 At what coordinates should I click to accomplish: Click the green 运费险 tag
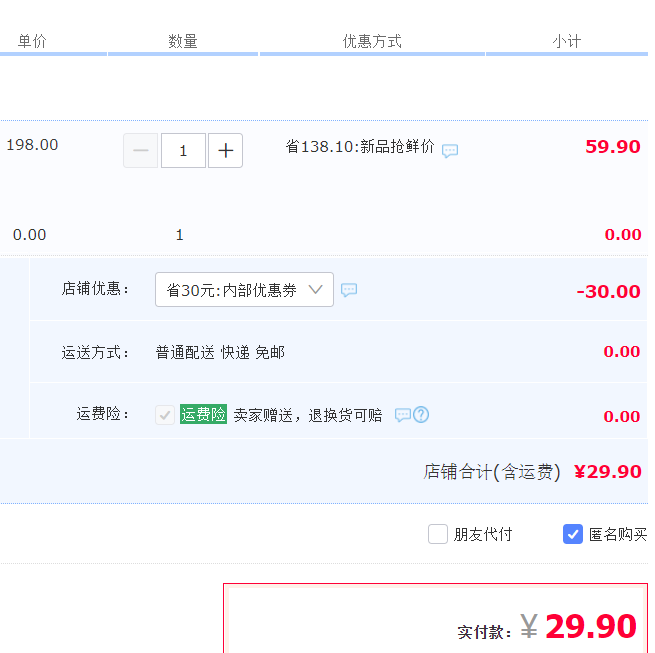(x=203, y=415)
